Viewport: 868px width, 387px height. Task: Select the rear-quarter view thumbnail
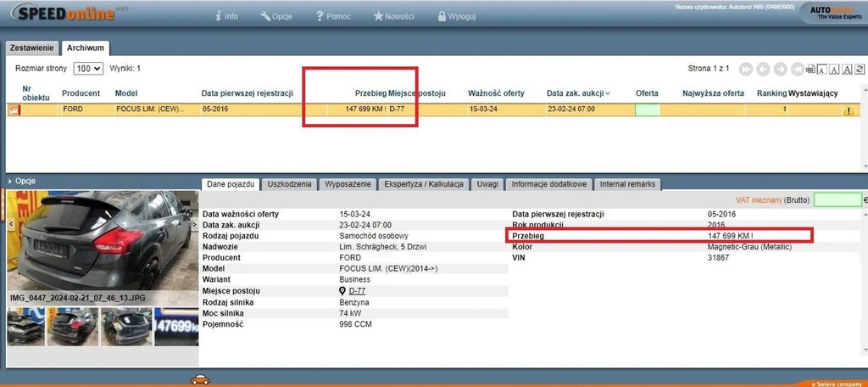click(x=73, y=327)
